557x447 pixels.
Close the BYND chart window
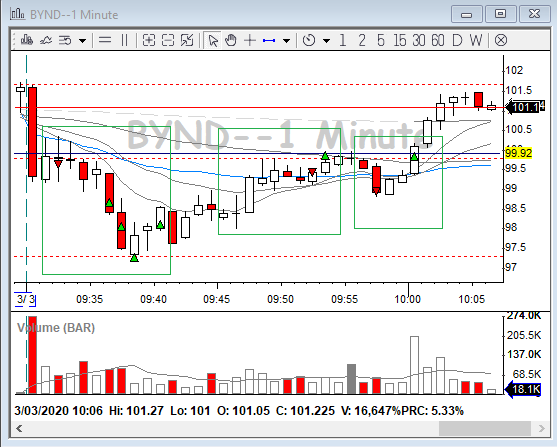tap(535, 14)
